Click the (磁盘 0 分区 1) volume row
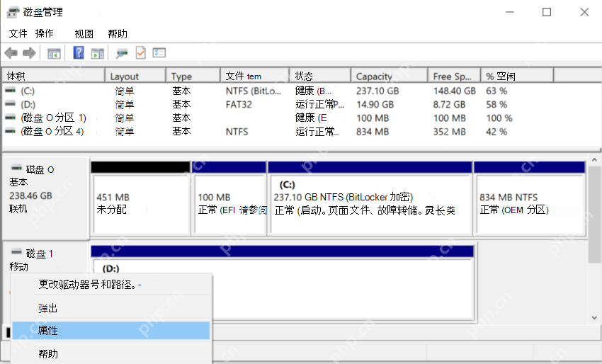This screenshot has height=364, width=602. click(53, 118)
